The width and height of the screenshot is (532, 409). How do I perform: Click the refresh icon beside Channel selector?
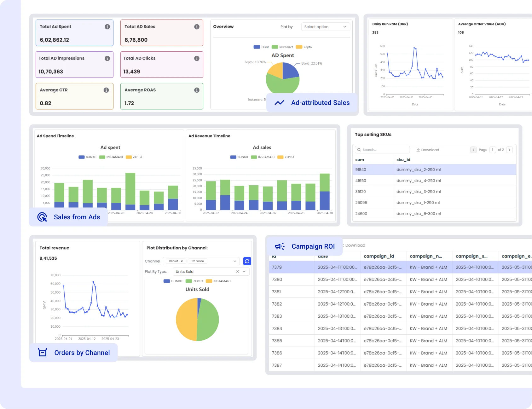tap(247, 261)
